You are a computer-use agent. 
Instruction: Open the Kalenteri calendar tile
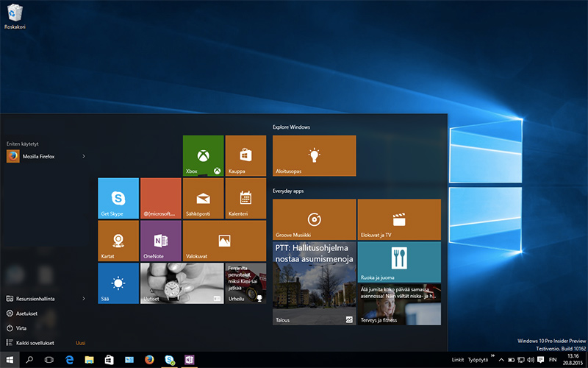(x=245, y=198)
